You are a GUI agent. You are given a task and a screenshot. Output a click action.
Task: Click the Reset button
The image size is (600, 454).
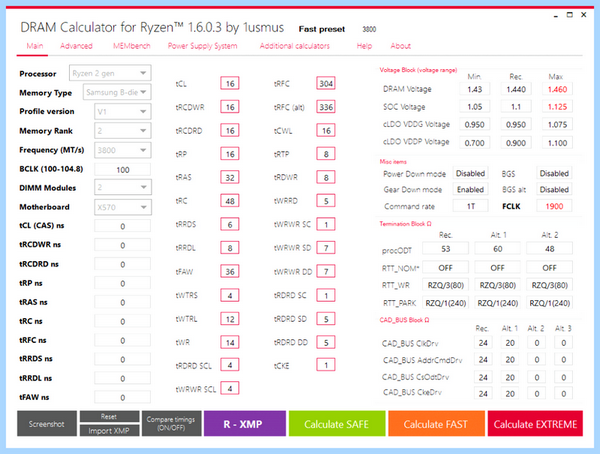[109, 416]
